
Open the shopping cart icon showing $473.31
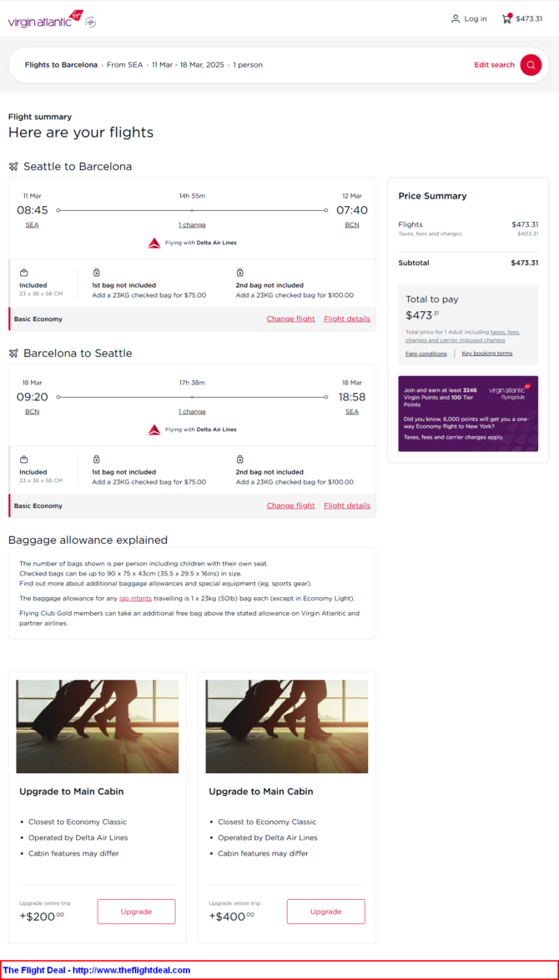point(506,18)
